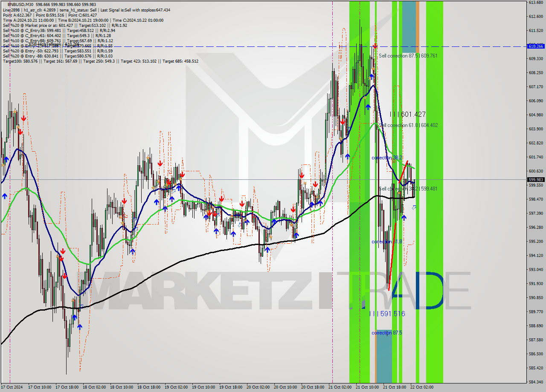Click the '17 Oct 18:00' time label

(67, 388)
